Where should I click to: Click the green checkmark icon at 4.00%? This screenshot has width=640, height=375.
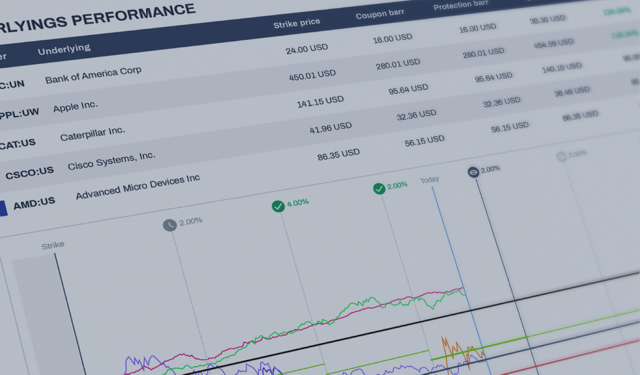click(278, 206)
